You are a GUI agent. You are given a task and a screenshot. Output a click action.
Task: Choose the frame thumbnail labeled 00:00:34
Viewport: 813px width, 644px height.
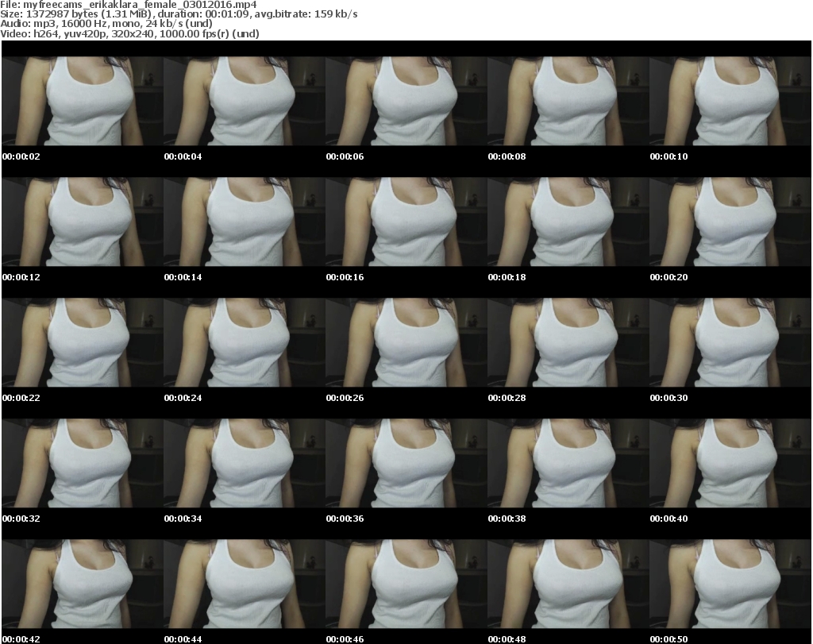(245, 463)
